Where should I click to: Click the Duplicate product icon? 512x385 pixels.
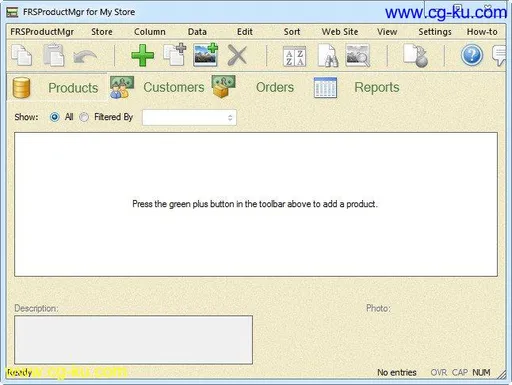[175, 55]
